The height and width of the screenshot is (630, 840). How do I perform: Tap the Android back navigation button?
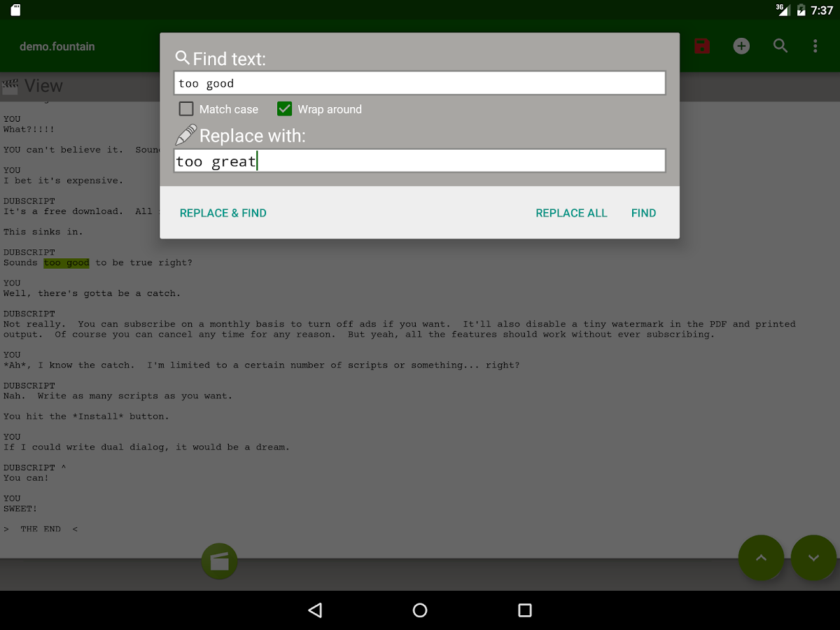[x=315, y=610]
